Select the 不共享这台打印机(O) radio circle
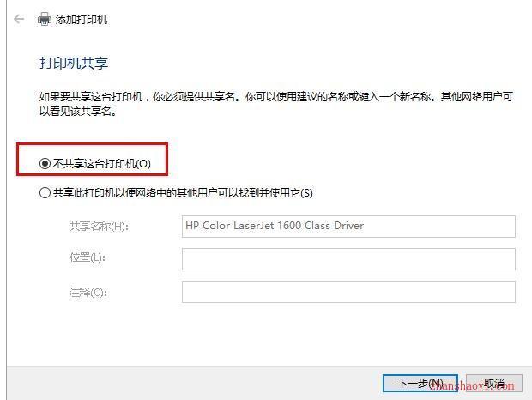This screenshot has width=532, height=400. (x=45, y=164)
